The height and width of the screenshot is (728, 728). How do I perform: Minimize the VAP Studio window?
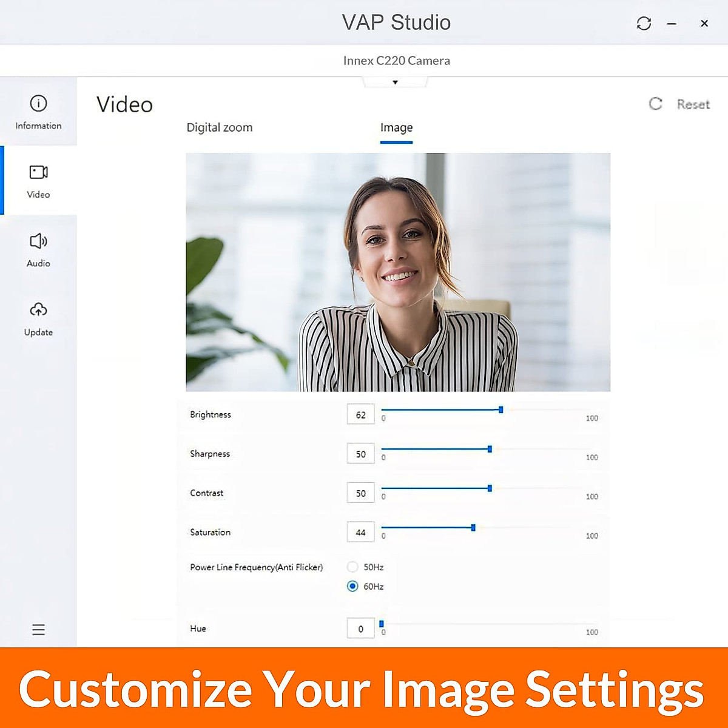click(x=672, y=24)
